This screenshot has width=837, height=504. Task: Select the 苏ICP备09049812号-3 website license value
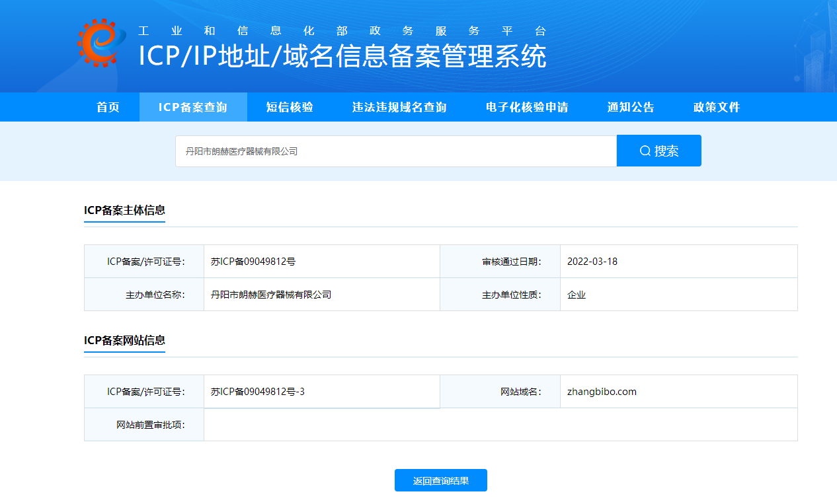(x=258, y=392)
